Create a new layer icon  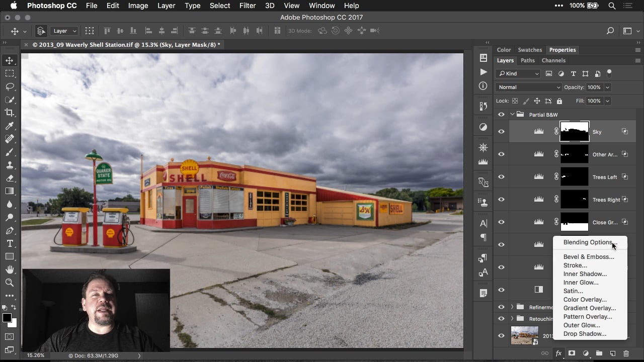coord(613,353)
